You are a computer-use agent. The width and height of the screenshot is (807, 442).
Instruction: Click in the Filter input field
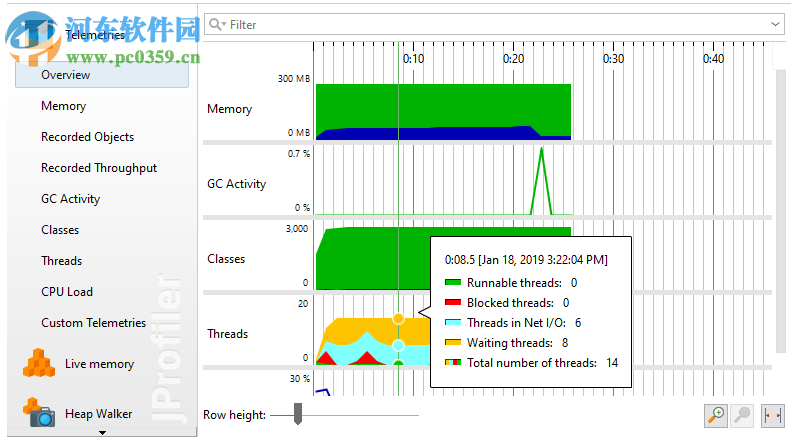click(x=494, y=24)
